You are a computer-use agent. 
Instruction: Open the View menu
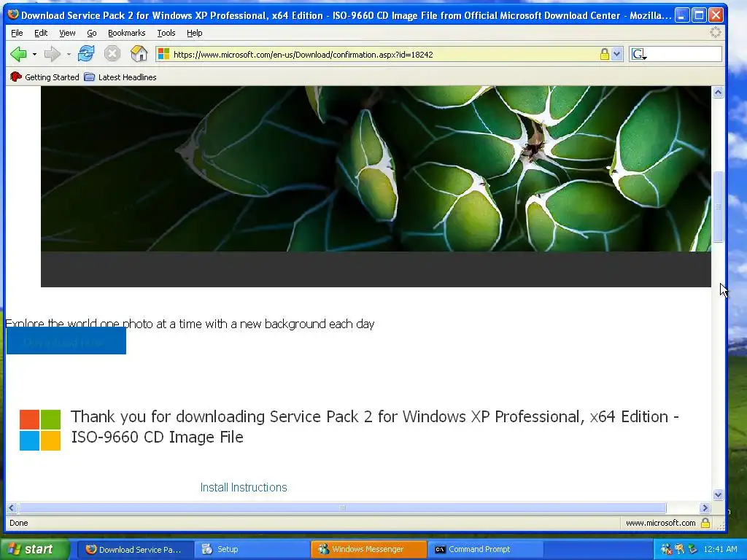tap(67, 33)
